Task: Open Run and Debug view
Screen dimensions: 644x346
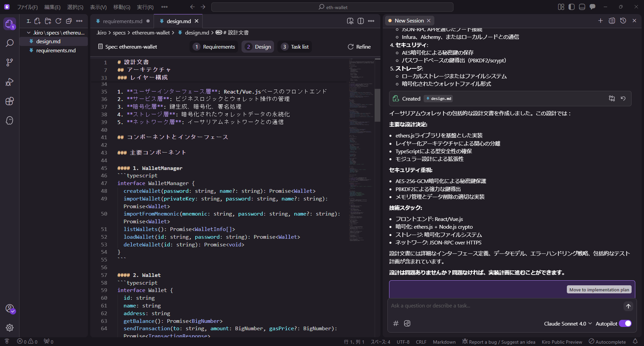Action: (9, 82)
